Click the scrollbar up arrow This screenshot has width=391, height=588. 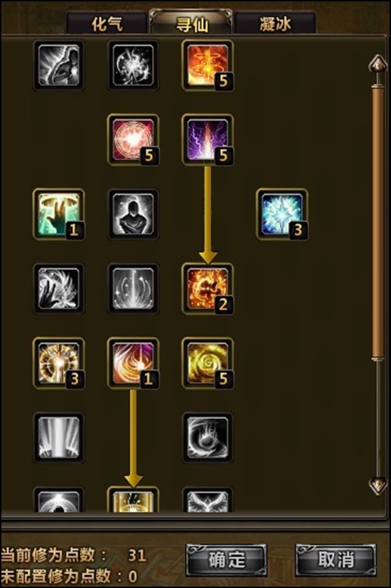[x=378, y=65]
